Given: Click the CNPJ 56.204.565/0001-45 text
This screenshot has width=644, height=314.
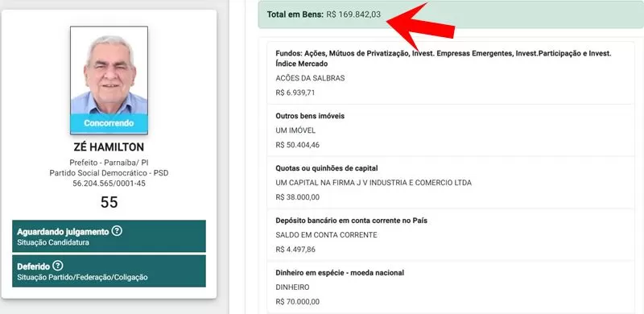Looking at the screenshot, I should [x=109, y=184].
